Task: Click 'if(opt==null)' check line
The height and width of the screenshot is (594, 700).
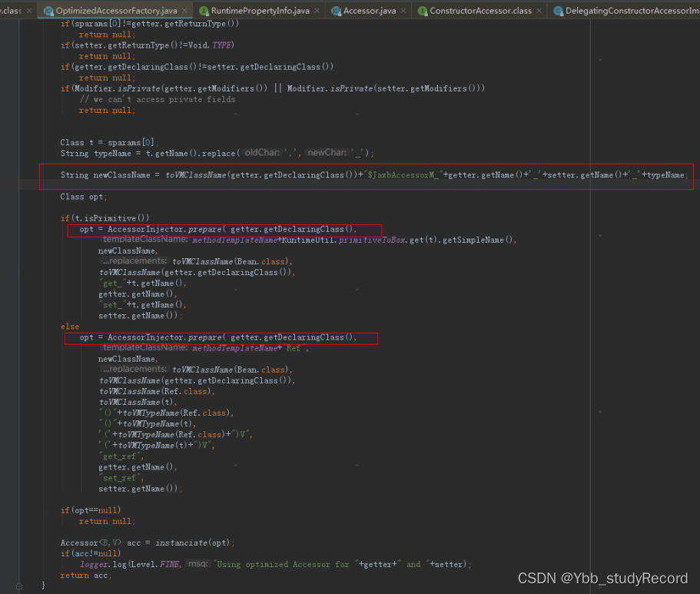Action: (x=91, y=510)
